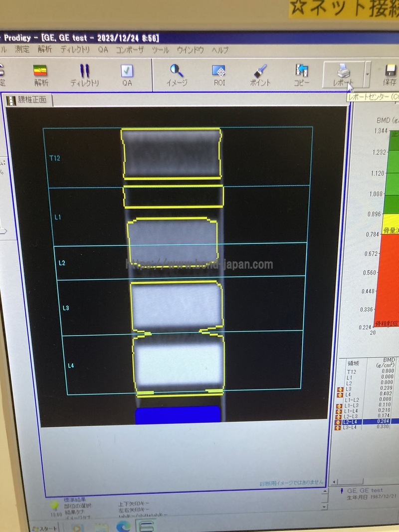Viewport: 399px width, 532px height.
Task: Select the イメージ magnifier tool
Action: pyautogui.click(x=177, y=75)
